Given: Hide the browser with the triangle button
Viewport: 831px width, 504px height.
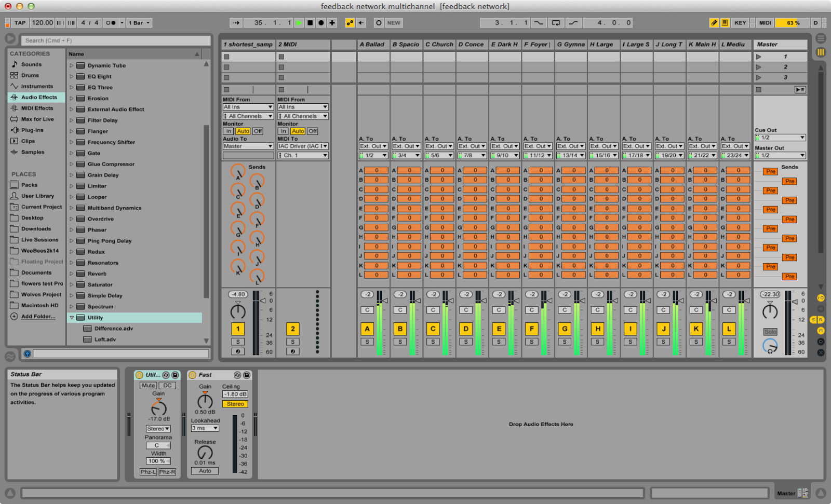Looking at the screenshot, I should click(10, 38).
